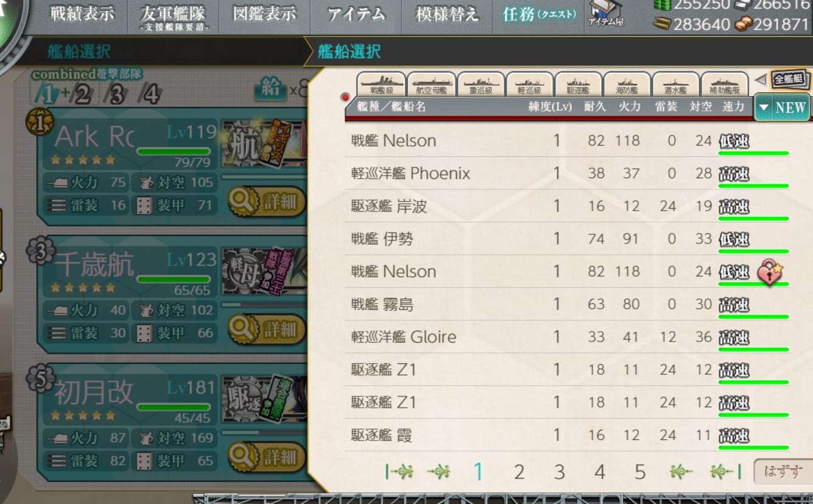Click 千歳航 green HP bar
Image resolution: width=813 pixels, height=504 pixels.
tap(174, 280)
